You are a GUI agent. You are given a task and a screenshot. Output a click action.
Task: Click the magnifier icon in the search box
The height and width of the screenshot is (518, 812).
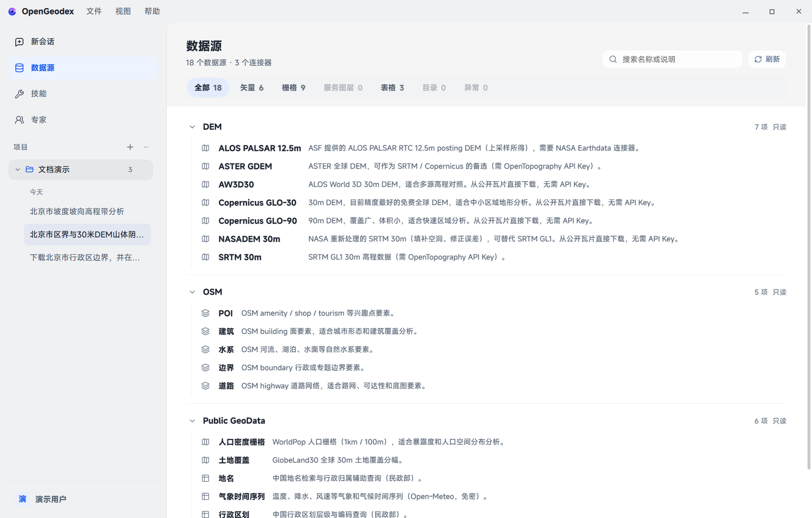tap(613, 59)
